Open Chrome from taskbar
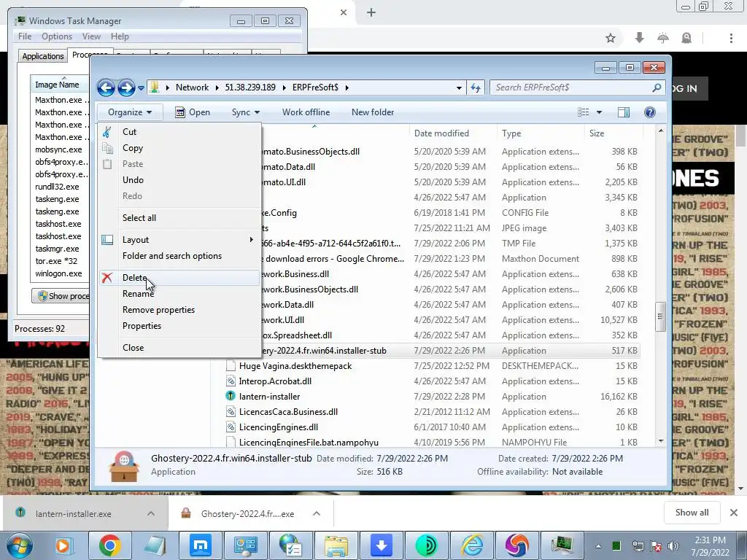The image size is (747, 560). tap(109, 545)
